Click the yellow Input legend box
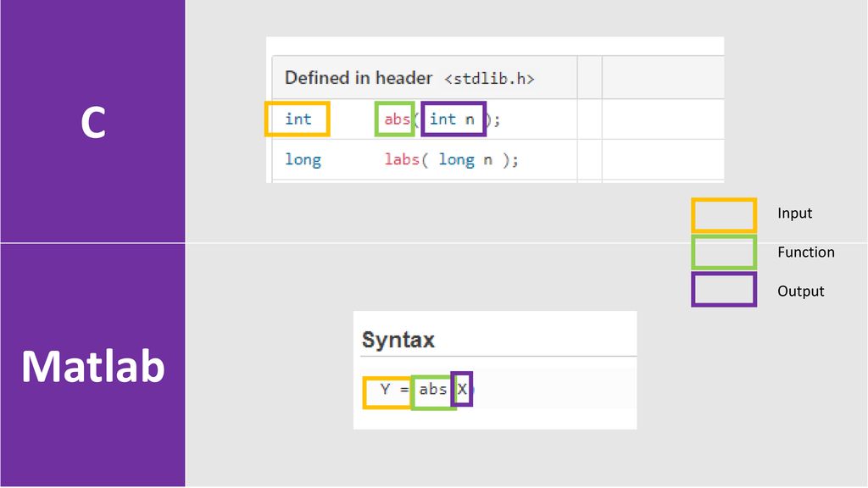This screenshot has width=868, height=488. 723,214
